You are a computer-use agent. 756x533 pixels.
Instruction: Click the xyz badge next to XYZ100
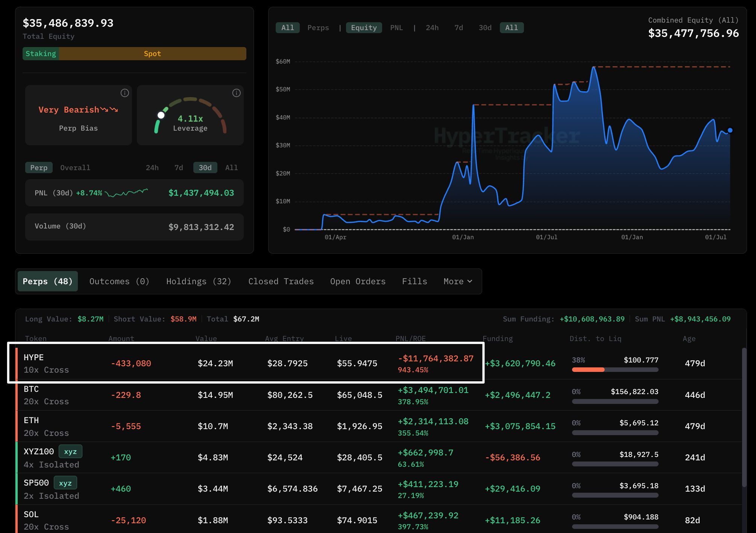[x=70, y=451]
